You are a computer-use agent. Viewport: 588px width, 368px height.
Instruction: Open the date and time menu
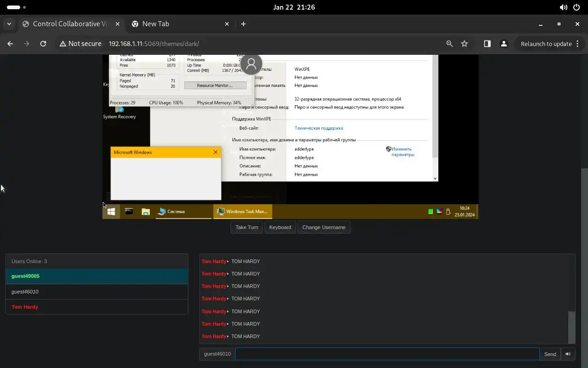click(294, 7)
